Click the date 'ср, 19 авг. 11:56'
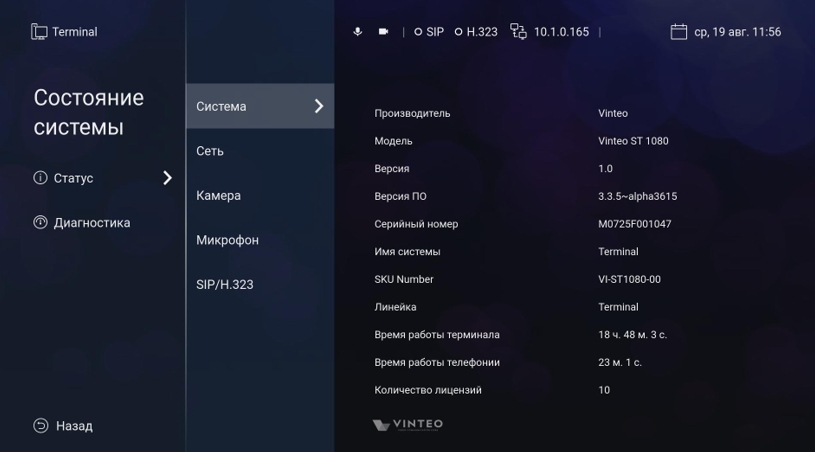Viewport: 815px width, 452px height. point(738,32)
